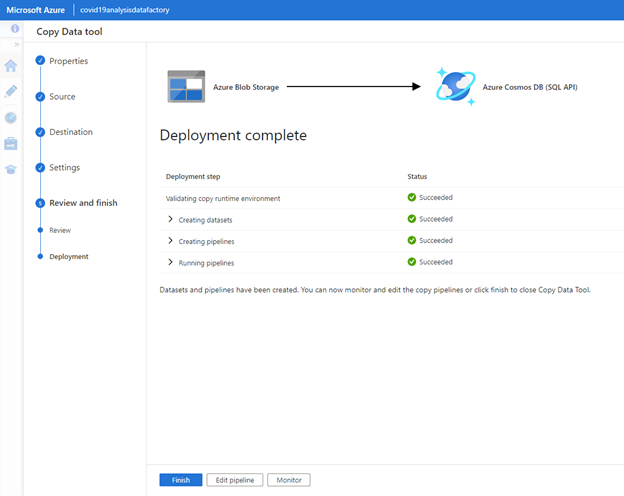Go to the Destination wizard step
The width and height of the screenshot is (624, 496).
[71, 132]
